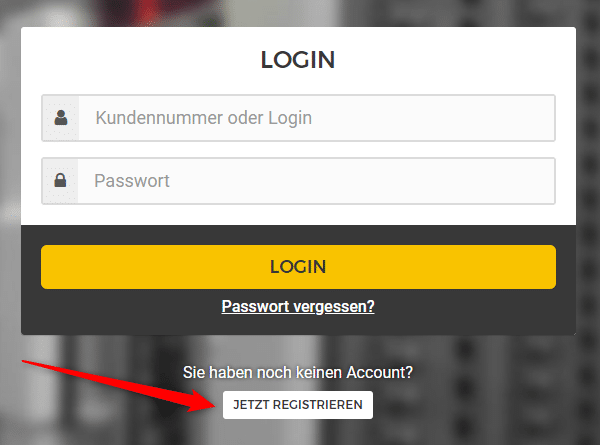This screenshot has width=600, height=445.
Task: Submit with the yellow LOGIN button
Action: 298,267
